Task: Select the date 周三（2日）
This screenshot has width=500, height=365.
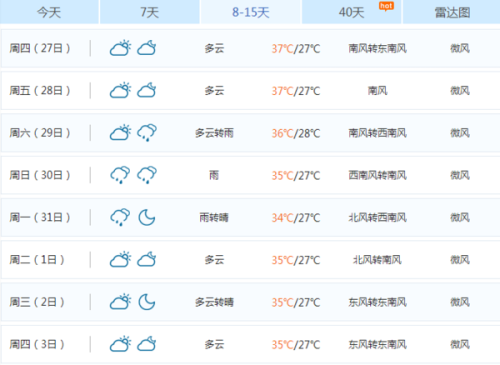Action: tap(37, 302)
